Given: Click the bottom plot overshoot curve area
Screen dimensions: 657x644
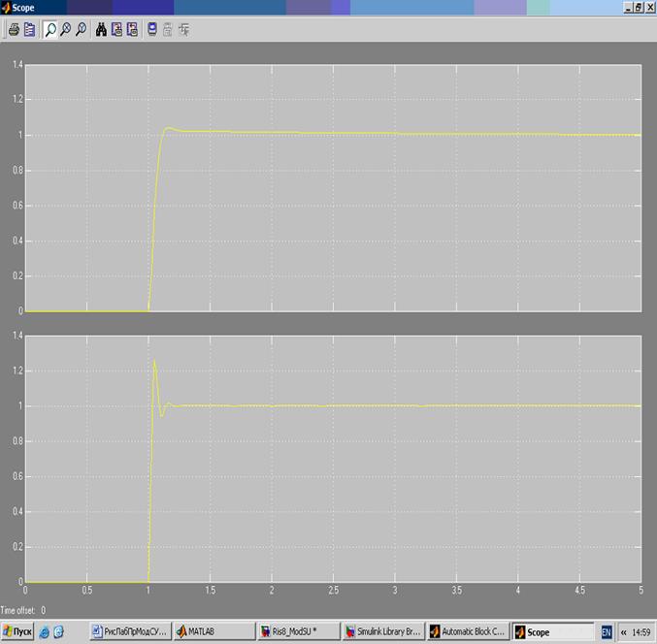Looking at the screenshot, I should (333, 459).
